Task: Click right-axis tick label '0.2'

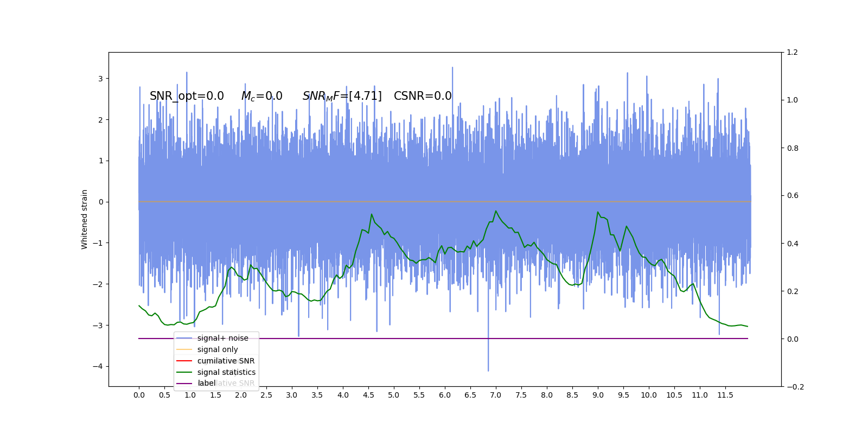Action: (x=793, y=291)
